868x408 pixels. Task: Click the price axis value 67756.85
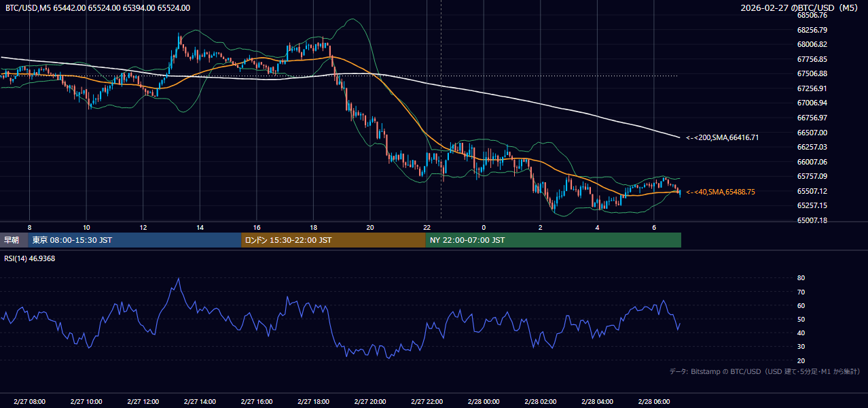tap(812, 59)
